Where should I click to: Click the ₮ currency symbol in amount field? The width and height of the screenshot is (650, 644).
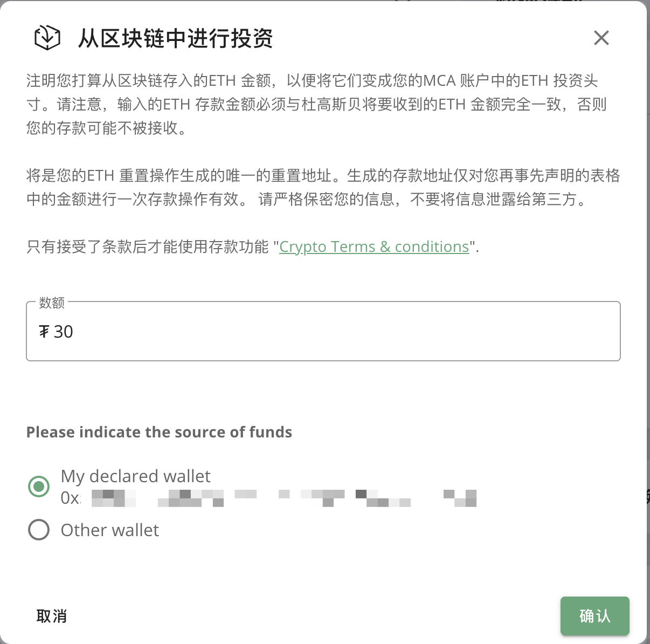pos(44,332)
